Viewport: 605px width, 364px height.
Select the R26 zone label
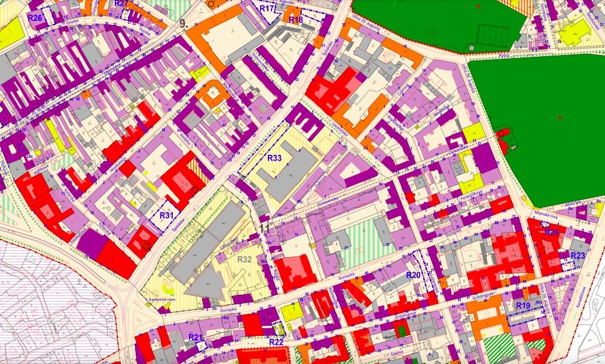point(35,18)
